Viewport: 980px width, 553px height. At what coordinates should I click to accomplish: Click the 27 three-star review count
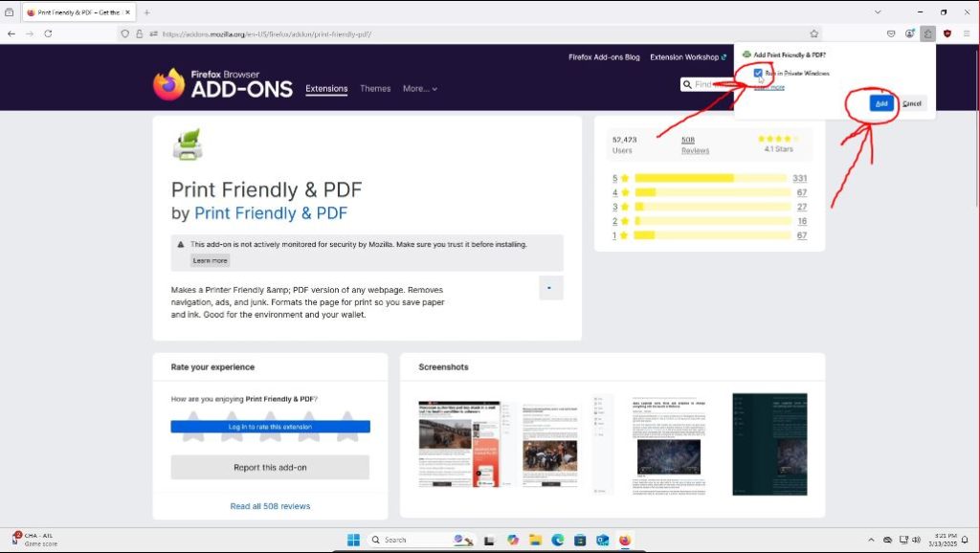[802, 207]
